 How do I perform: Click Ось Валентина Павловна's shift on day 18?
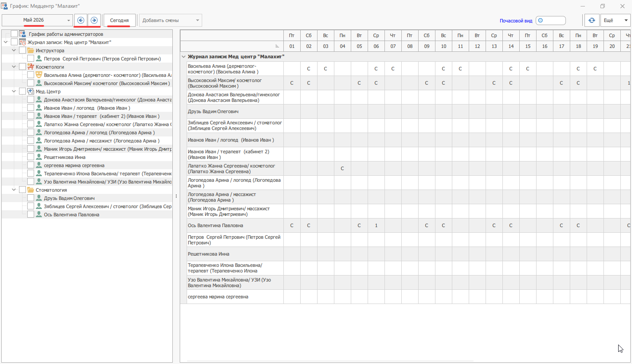(x=578, y=225)
